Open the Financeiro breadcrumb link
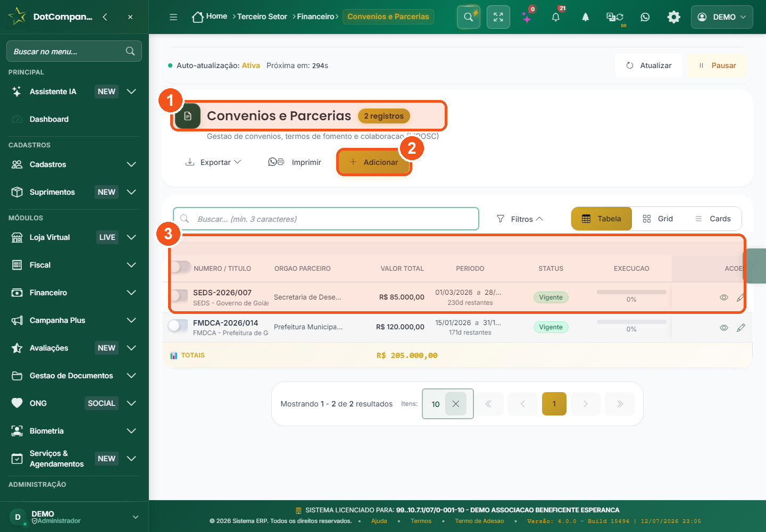The height and width of the screenshot is (532, 766). click(x=316, y=17)
